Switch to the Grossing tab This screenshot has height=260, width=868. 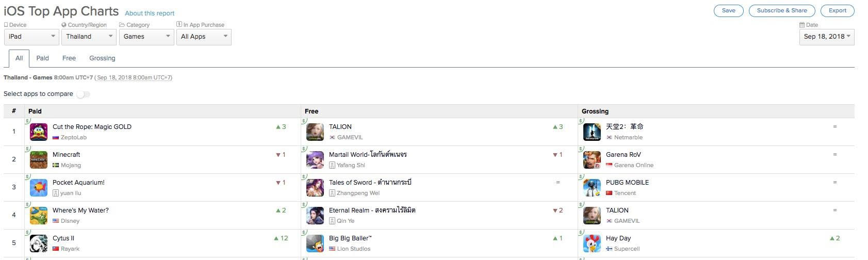[102, 58]
